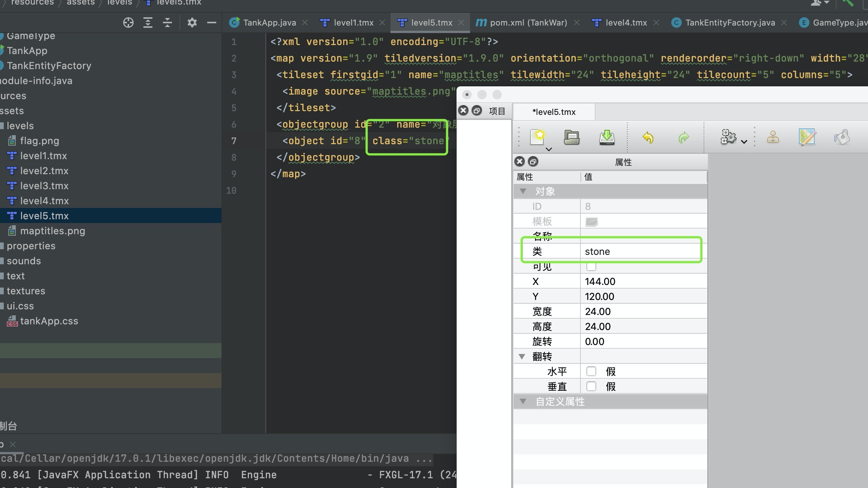The image size is (868, 488).
Task: Click the new map icon in Tiled toolbar
Action: pos(537,137)
